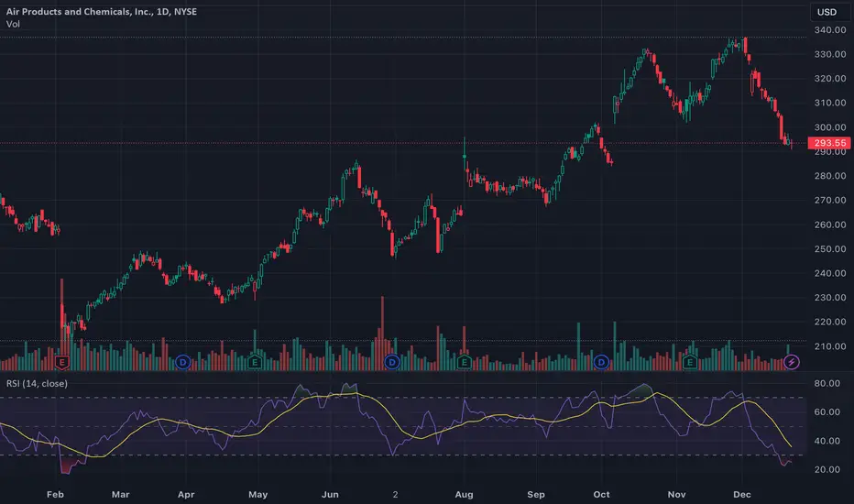Click the 80.00 RSI axis label
Image resolution: width=854 pixels, height=504 pixels.
click(827, 384)
